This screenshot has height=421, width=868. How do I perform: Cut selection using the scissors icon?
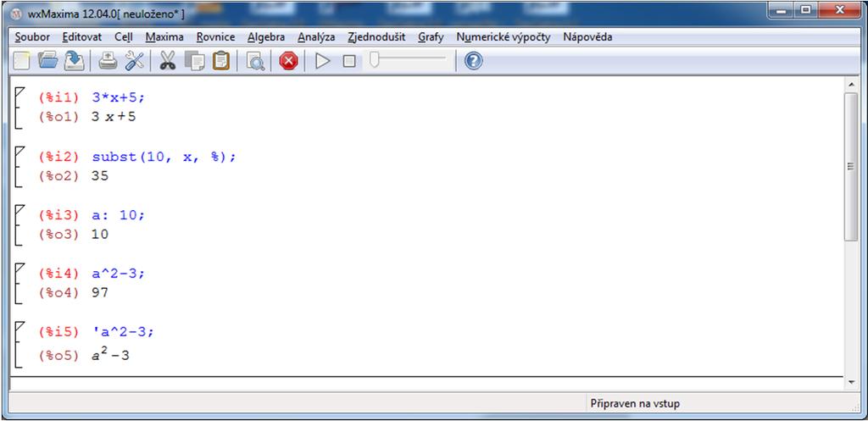coord(167,61)
